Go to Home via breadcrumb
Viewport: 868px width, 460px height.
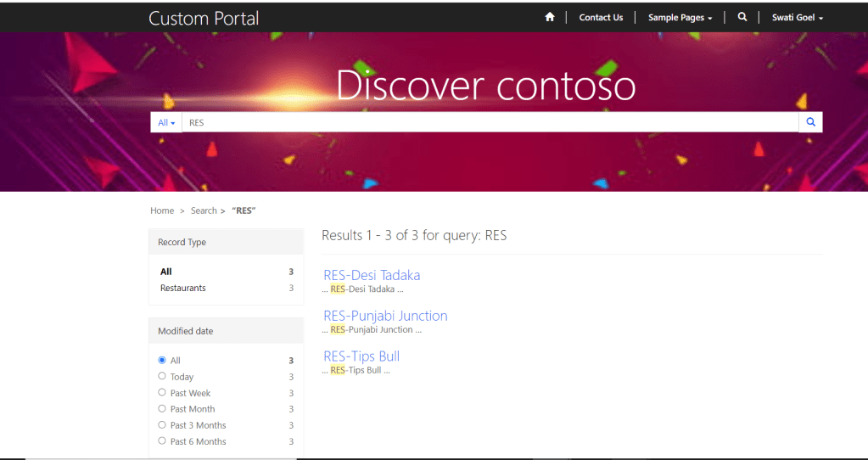tap(162, 210)
